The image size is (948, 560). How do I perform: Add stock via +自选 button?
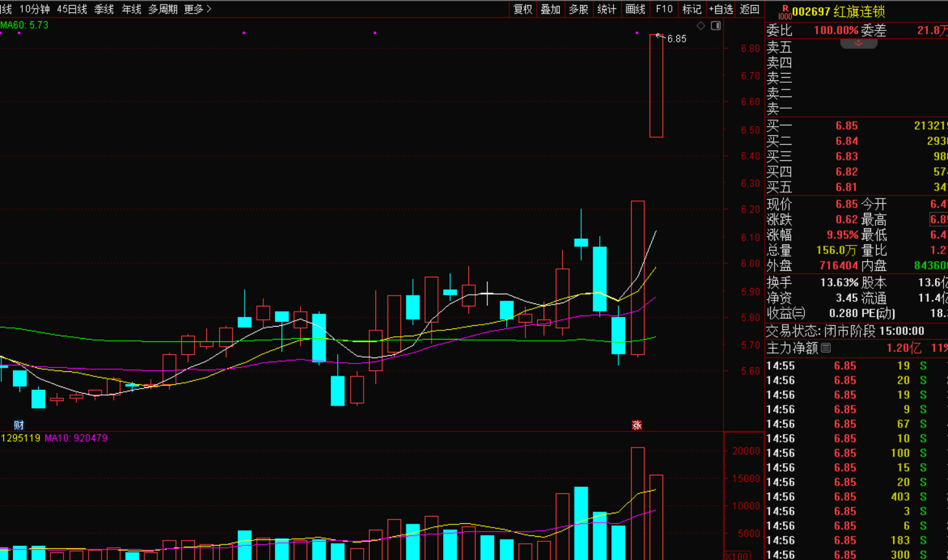(721, 9)
